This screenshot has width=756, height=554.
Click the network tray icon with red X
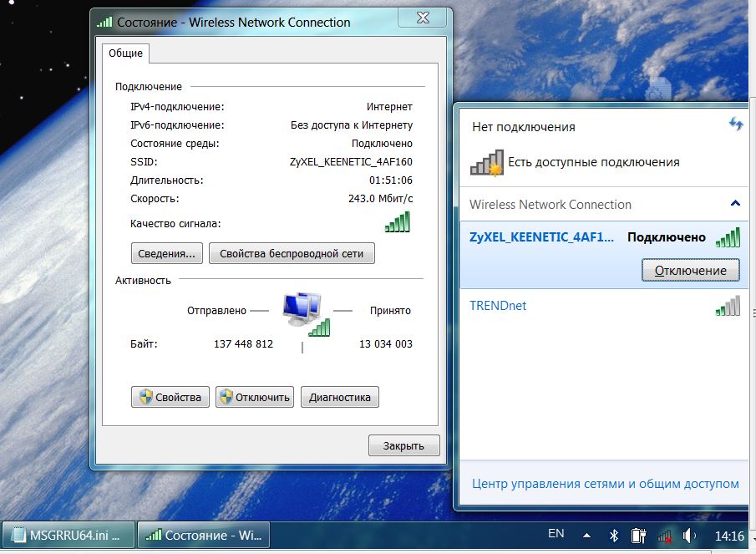coord(664,536)
